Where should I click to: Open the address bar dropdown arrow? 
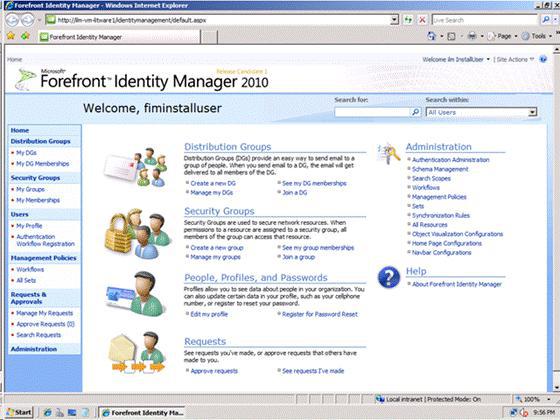click(x=394, y=20)
